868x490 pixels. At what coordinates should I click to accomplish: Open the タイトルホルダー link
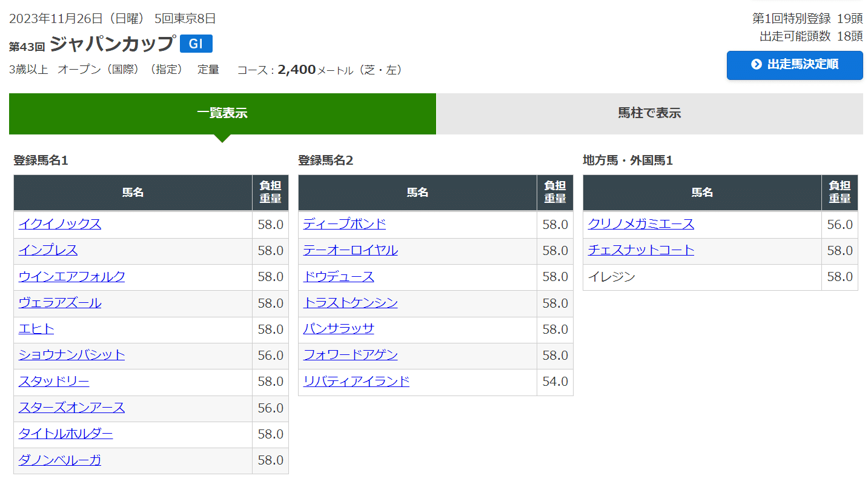tap(66, 434)
